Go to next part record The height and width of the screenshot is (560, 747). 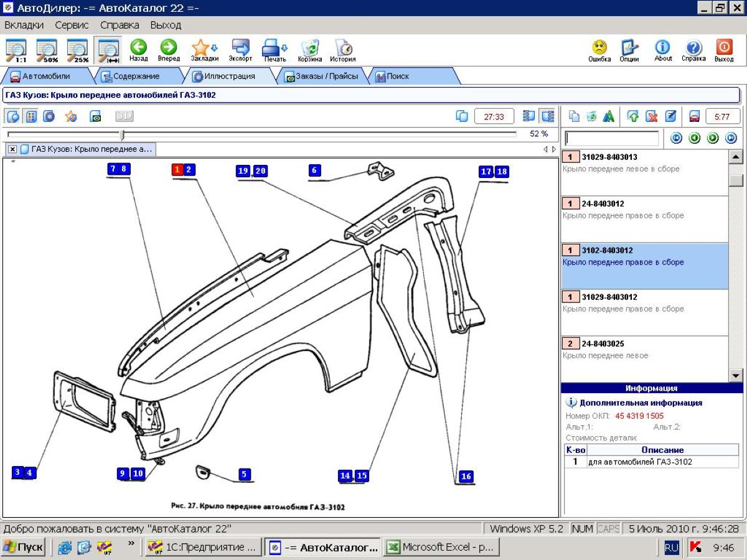tap(713, 138)
